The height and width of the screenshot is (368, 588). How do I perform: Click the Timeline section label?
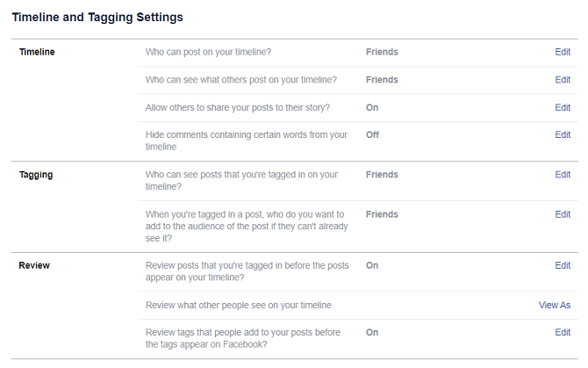point(37,52)
